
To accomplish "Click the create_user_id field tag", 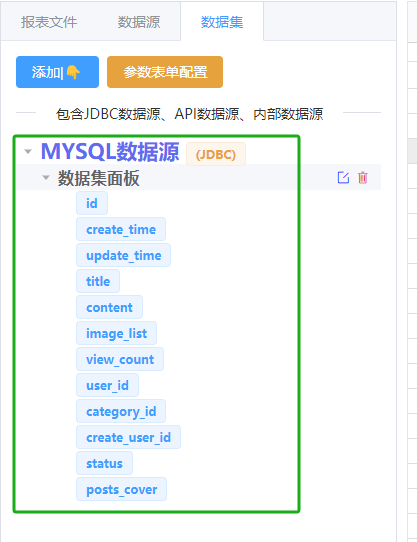I will point(129,437).
